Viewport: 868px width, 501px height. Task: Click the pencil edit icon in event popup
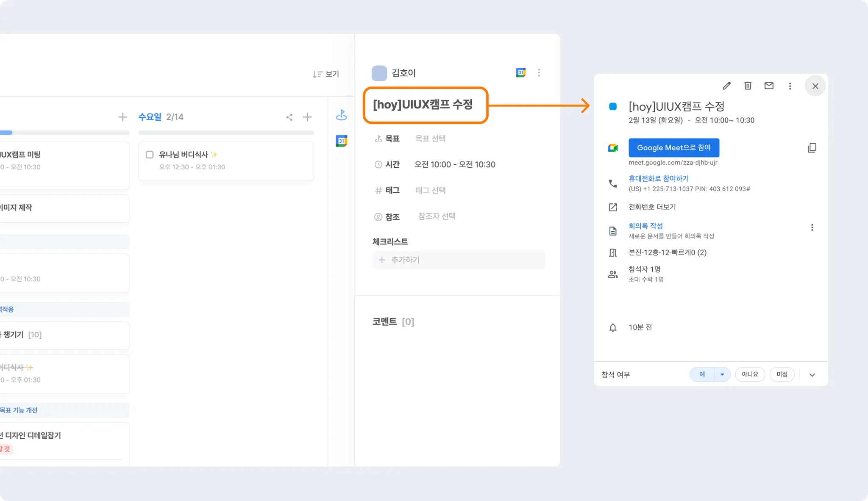(x=726, y=86)
